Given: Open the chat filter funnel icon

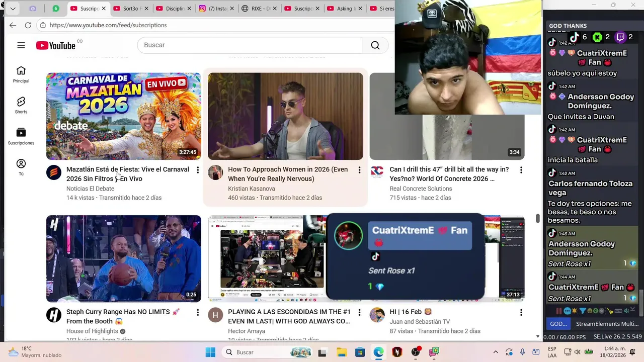Looking at the screenshot, I should click(583, 311).
